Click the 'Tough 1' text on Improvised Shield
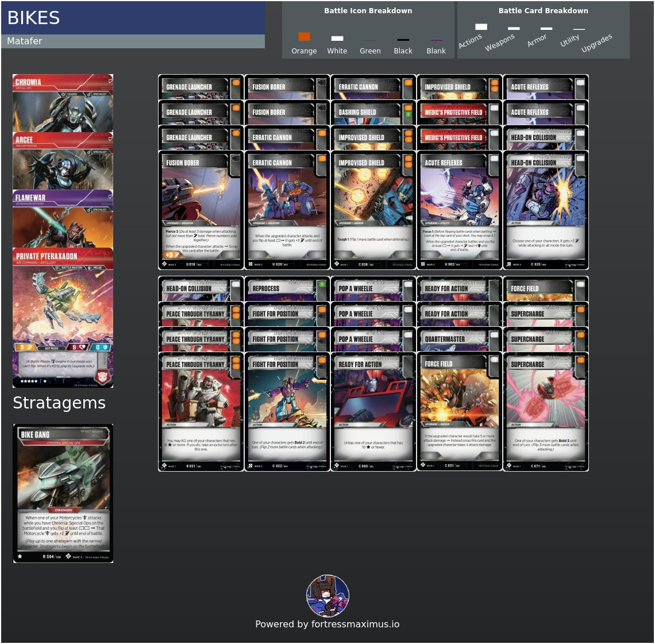 coord(343,240)
